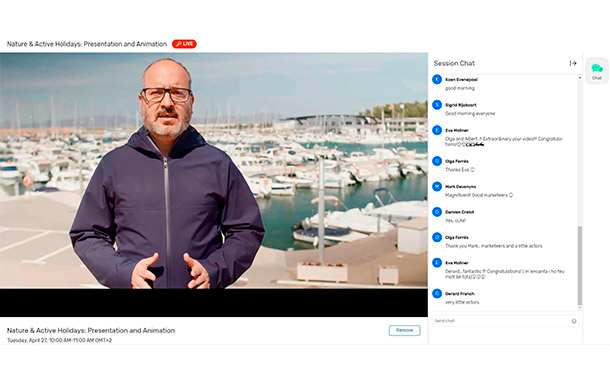Collapse the Session Chat panel arrow
The image size is (610, 380).
(x=573, y=63)
